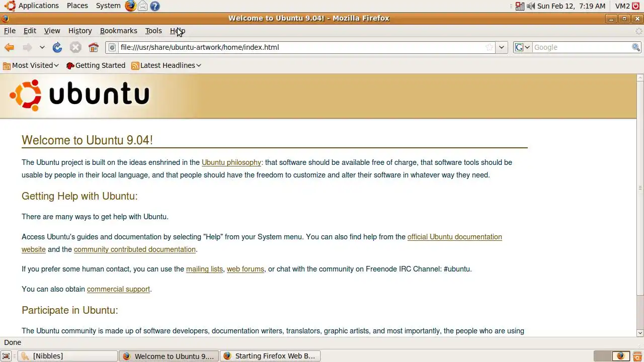Click the 'Participate in Ubuntu:' heading
644x362 pixels.
tap(70, 310)
